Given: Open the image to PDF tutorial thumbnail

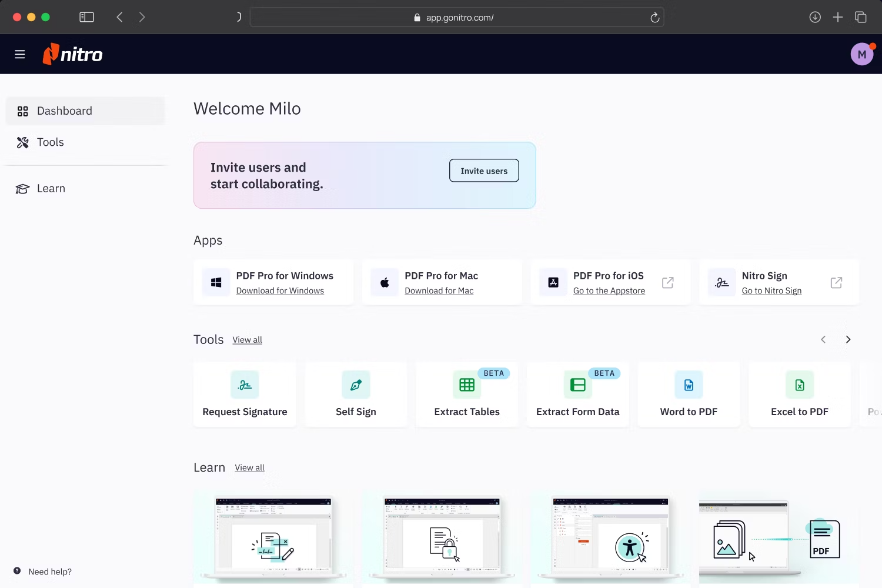Looking at the screenshot, I should [x=779, y=537].
